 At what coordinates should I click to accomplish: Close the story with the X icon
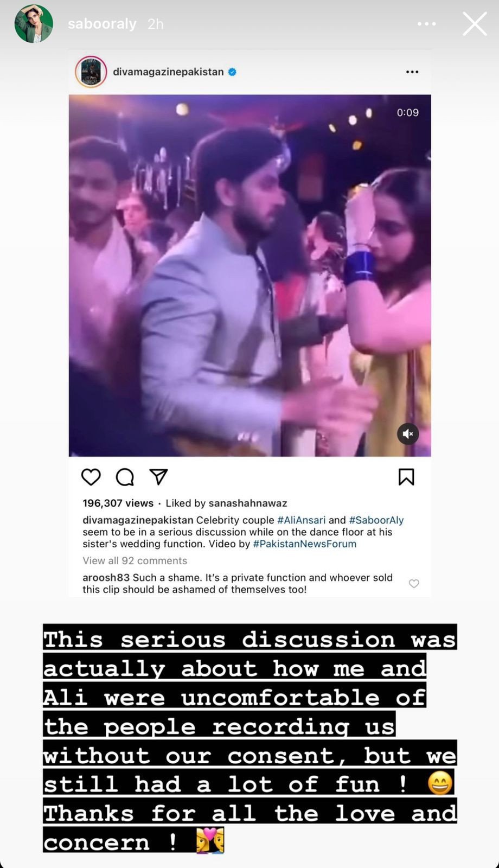[x=475, y=24]
